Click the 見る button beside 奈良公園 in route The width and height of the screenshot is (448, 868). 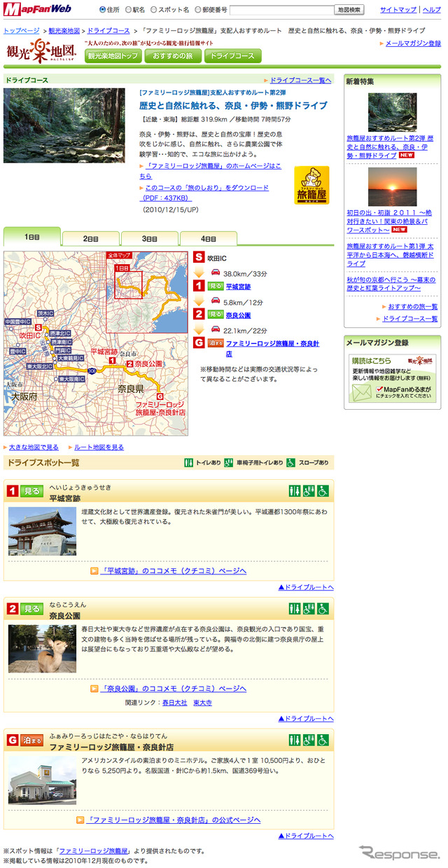coord(216,315)
